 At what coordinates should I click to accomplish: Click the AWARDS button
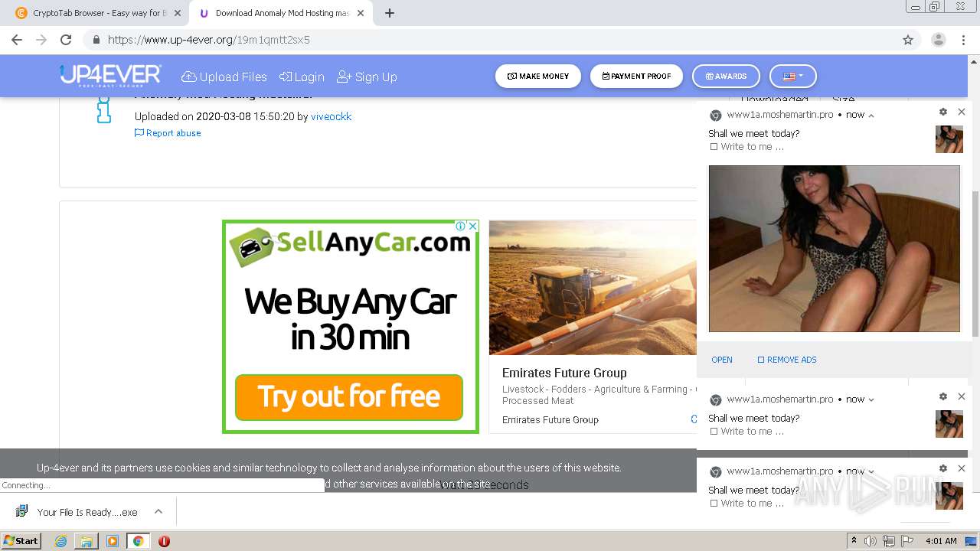point(726,77)
